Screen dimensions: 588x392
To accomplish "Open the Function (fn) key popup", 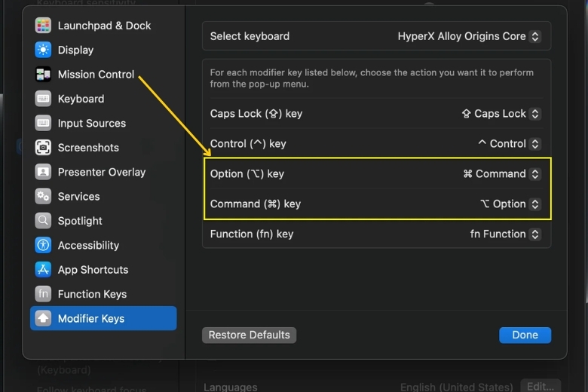I will coord(505,234).
